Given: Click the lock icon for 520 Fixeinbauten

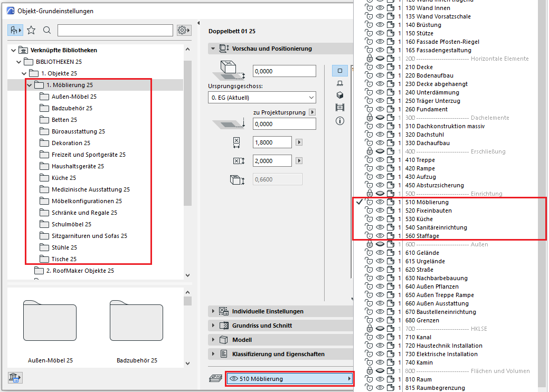Looking at the screenshot, I should point(369,211).
